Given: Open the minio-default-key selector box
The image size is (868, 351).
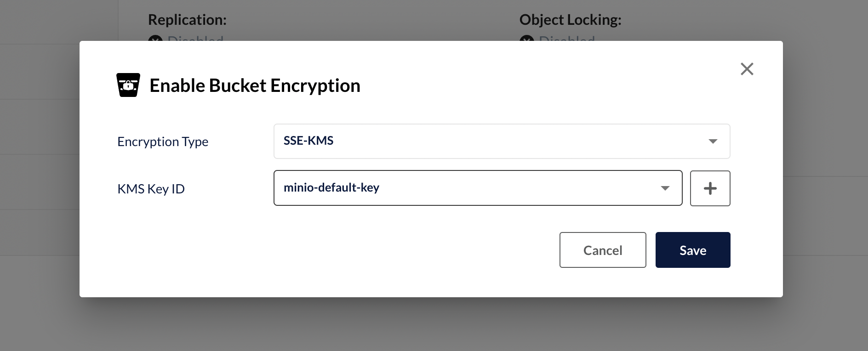Looking at the screenshot, I should (x=477, y=188).
